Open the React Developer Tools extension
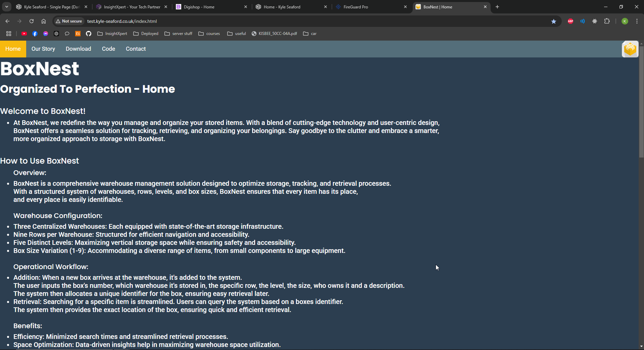644x350 pixels. (594, 21)
